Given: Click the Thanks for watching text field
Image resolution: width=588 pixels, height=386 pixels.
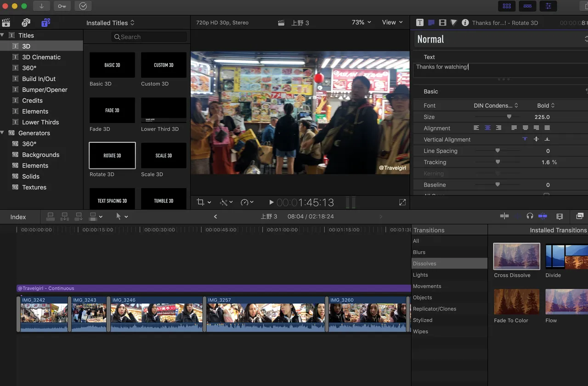Looking at the screenshot, I should tap(501, 69).
